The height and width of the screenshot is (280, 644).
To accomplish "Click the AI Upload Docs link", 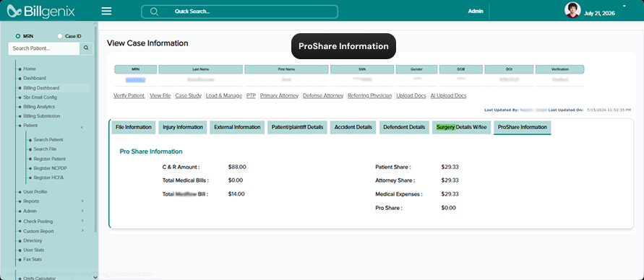I will click(449, 95).
